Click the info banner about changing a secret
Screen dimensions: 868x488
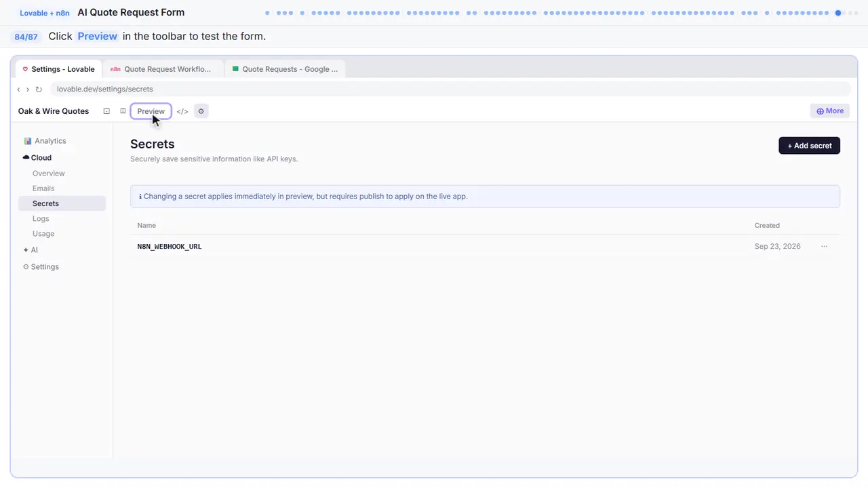click(x=485, y=197)
